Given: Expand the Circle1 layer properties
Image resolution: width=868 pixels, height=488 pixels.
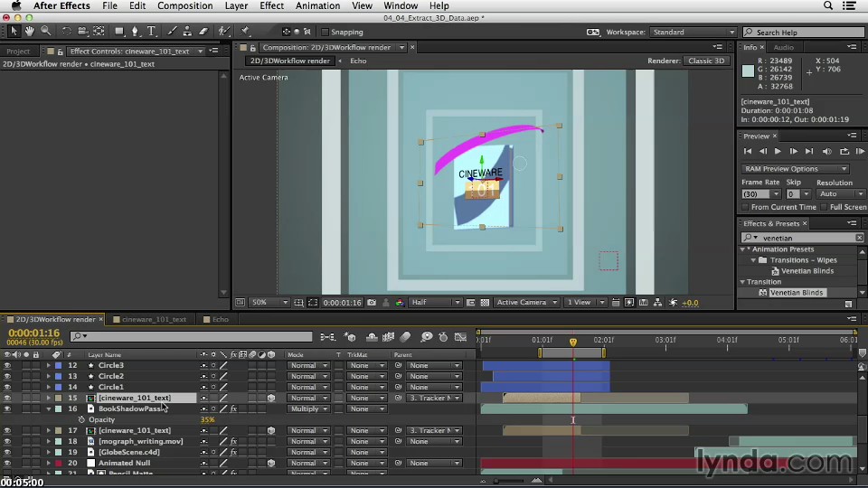Looking at the screenshot, I should click(x=49, y=388).
